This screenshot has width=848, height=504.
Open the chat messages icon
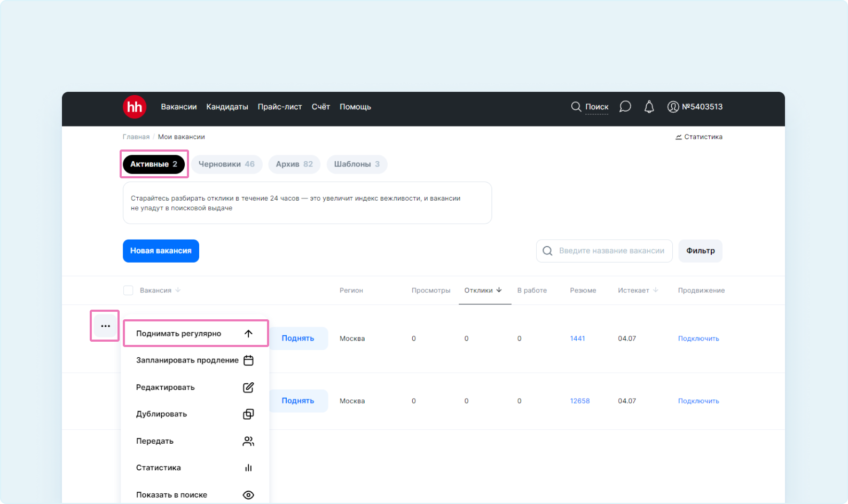point(625,107)
